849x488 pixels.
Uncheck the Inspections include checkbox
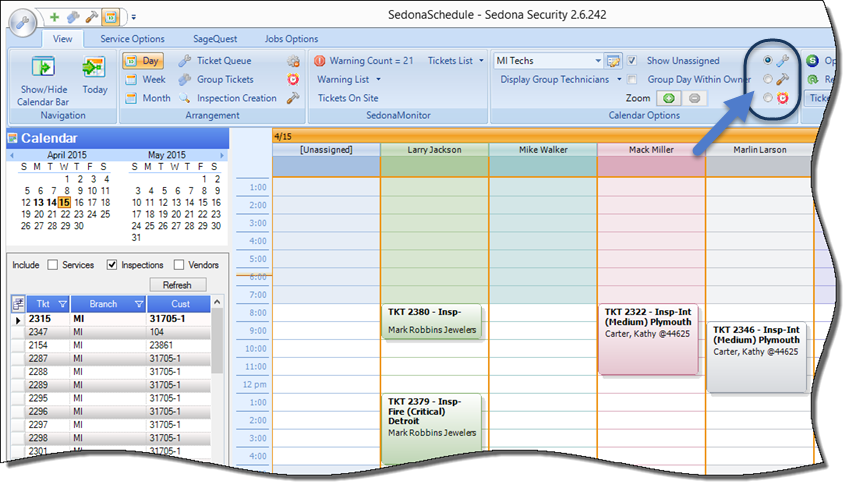click(x=112, y=265)
